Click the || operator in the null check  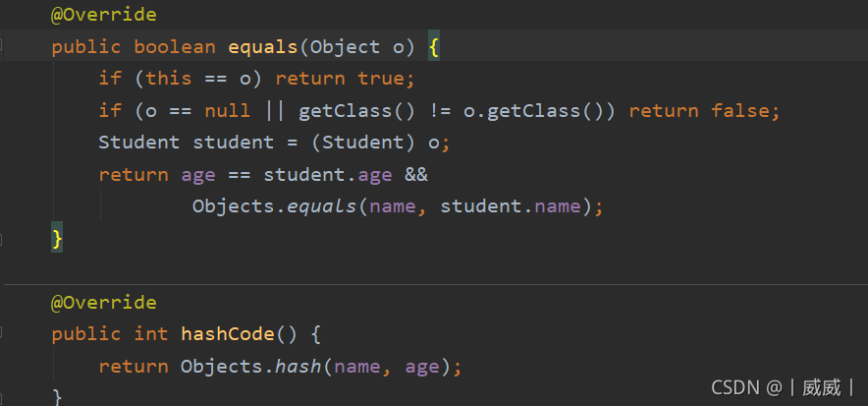(x=275, y=111)
